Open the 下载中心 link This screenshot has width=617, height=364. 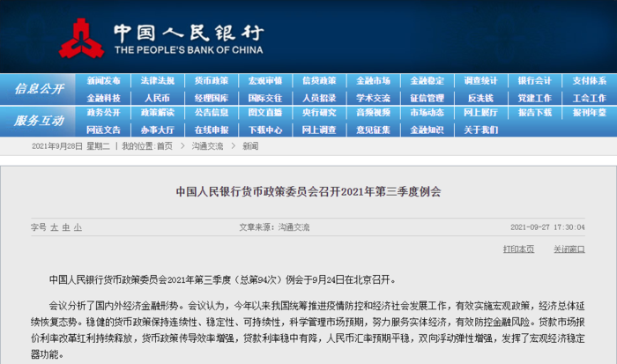[265, 130]
